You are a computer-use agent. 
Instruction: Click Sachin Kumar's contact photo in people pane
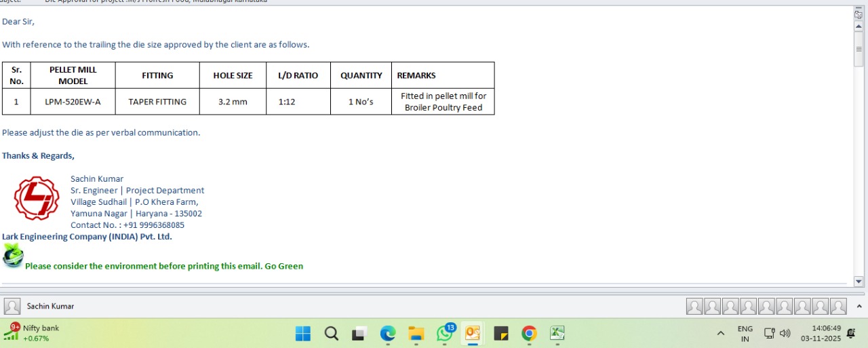12,307
